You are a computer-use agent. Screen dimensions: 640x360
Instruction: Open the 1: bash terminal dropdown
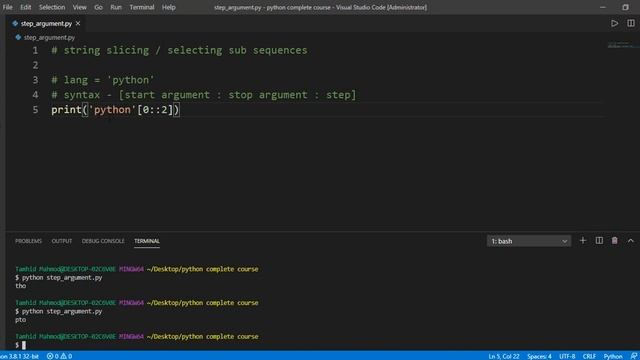tap(529, 241)
